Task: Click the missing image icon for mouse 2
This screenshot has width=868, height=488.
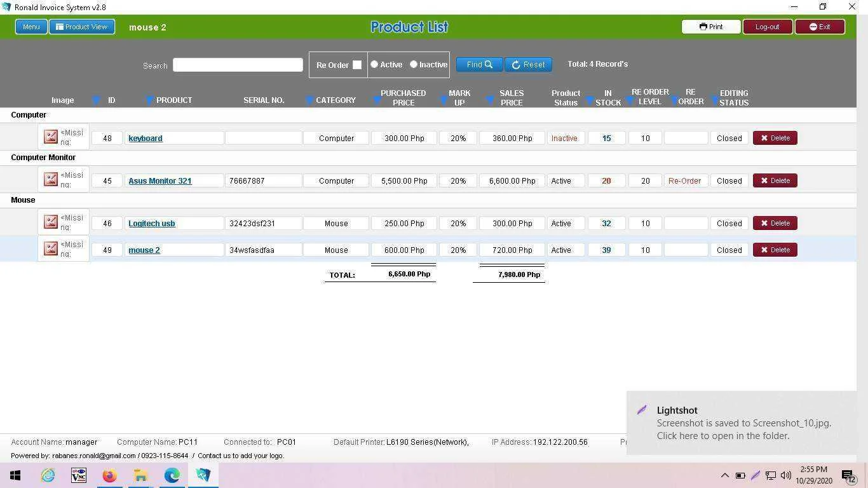Action: 51,249
